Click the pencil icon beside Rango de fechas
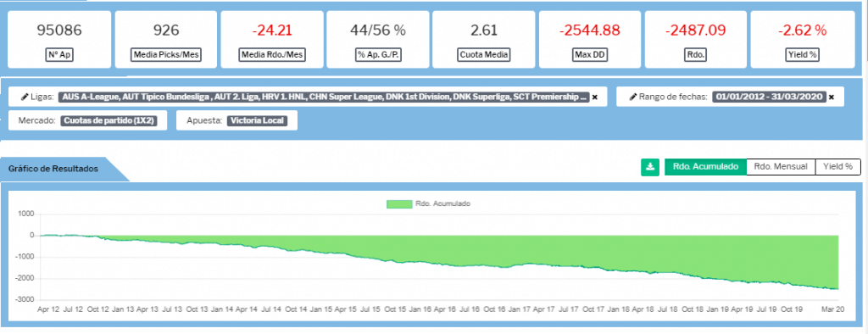This screenshot has height=334, width=868. (633, 97)
